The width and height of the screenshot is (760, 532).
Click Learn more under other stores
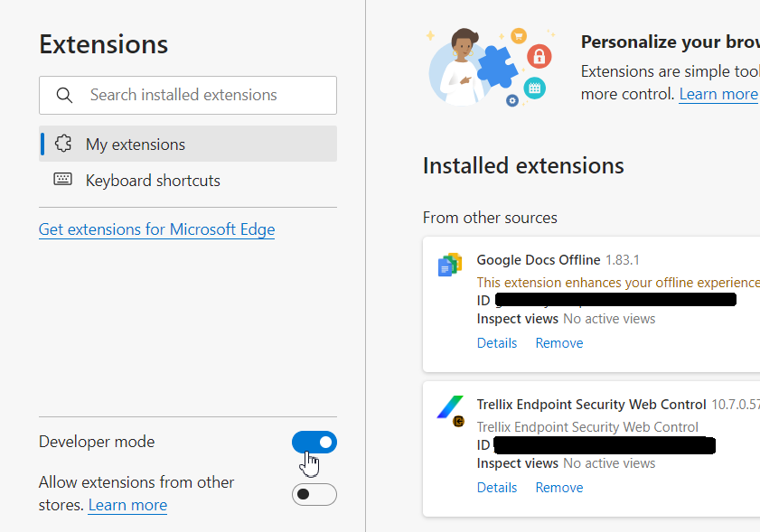click(x=127, y=505)
